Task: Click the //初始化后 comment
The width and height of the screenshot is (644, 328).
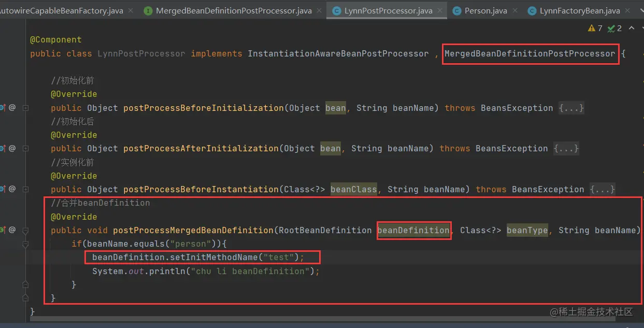Action: click(73, 121)
